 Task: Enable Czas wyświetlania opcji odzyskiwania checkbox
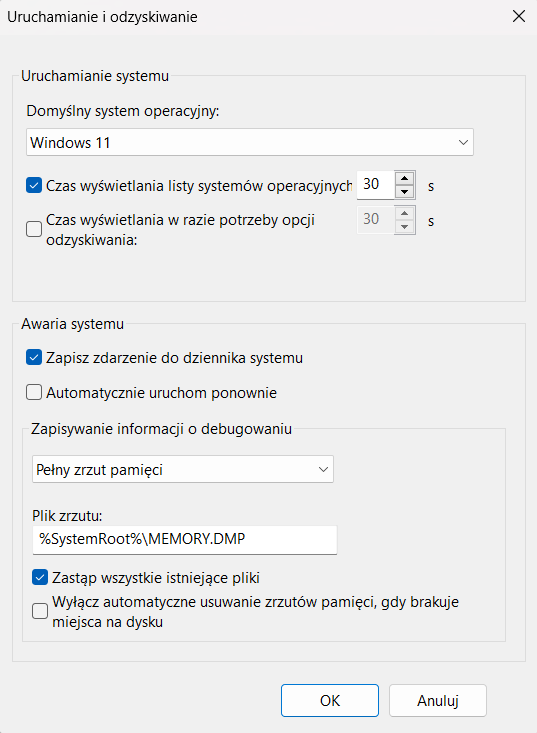pyautogui.click(x=34, y=229)
